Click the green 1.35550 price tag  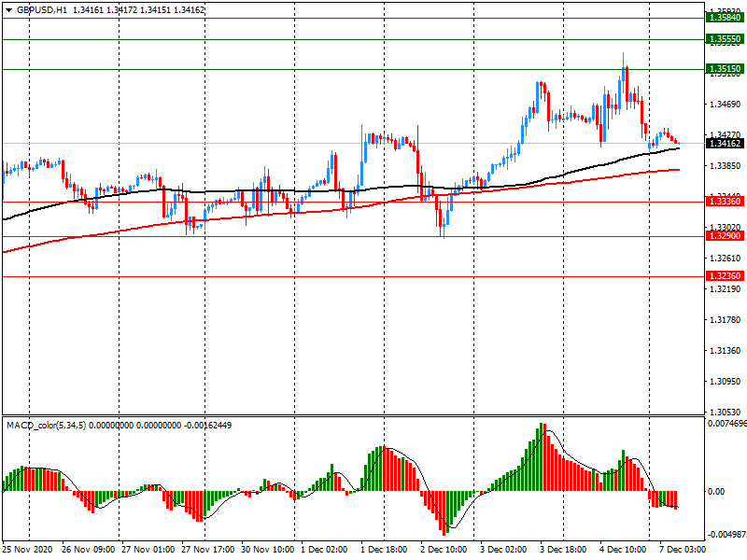tap(726, 39)
